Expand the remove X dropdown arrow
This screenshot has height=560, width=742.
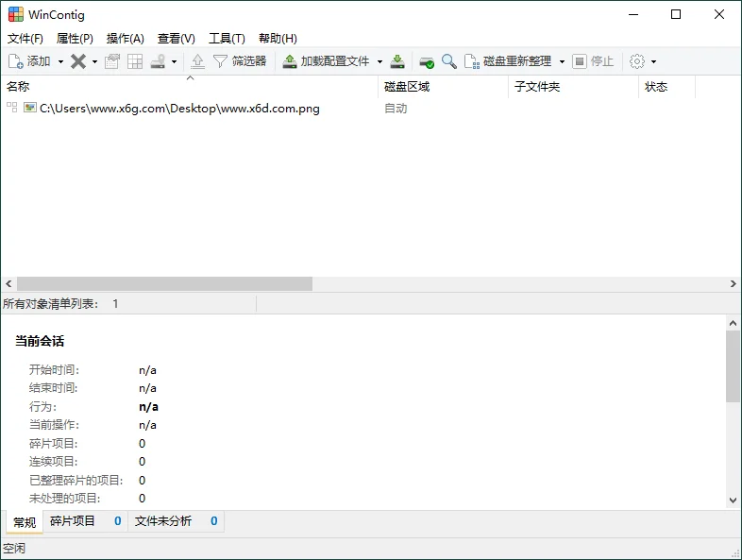coord(94,62)
